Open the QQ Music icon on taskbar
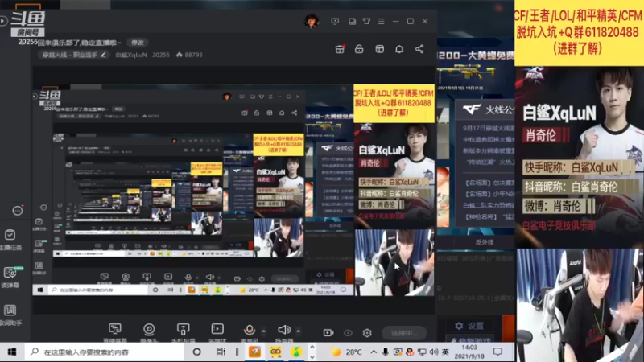644x362 pixels. click(x=296, y=352)
